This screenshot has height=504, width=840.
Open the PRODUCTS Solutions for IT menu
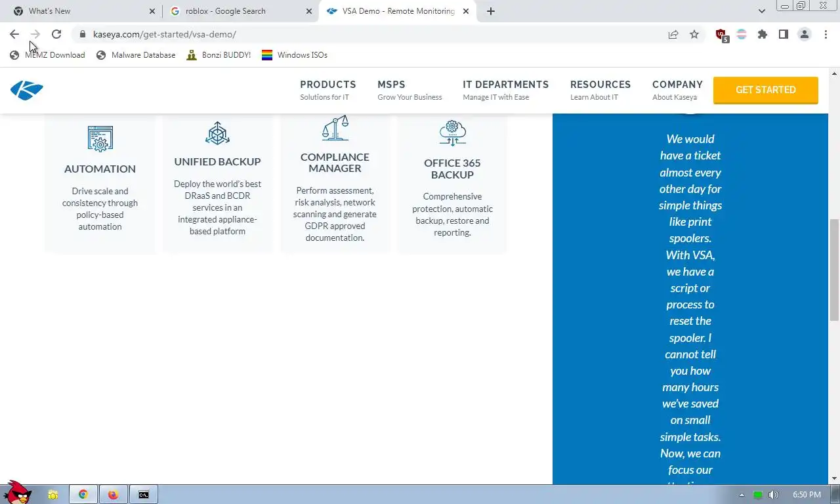pos(328,90)
